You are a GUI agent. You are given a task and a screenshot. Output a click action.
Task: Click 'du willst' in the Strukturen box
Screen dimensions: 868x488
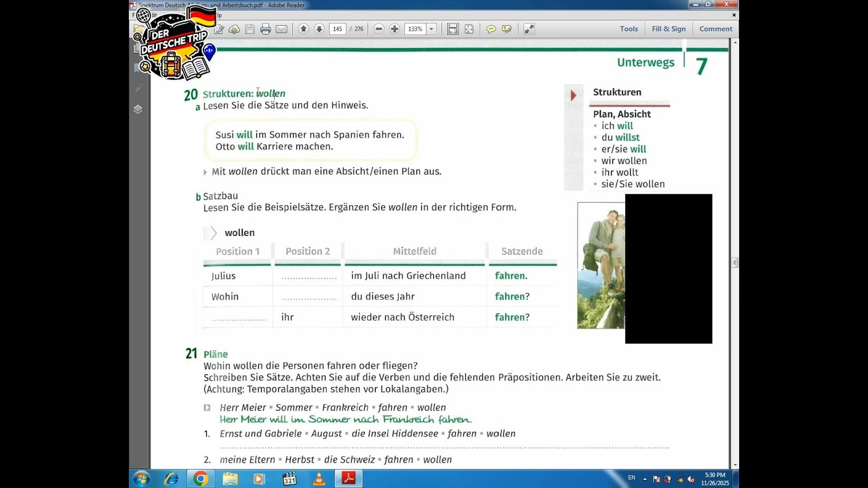point(620,138)
